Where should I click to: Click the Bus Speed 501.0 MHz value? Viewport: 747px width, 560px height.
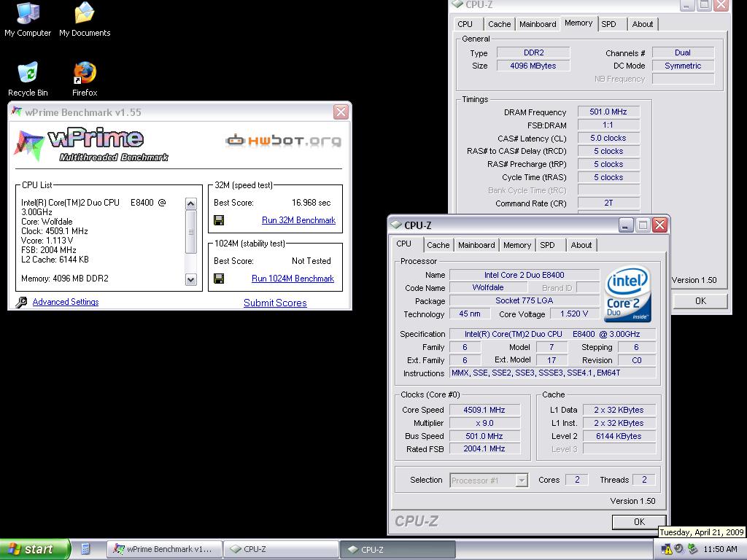point(484,436)
